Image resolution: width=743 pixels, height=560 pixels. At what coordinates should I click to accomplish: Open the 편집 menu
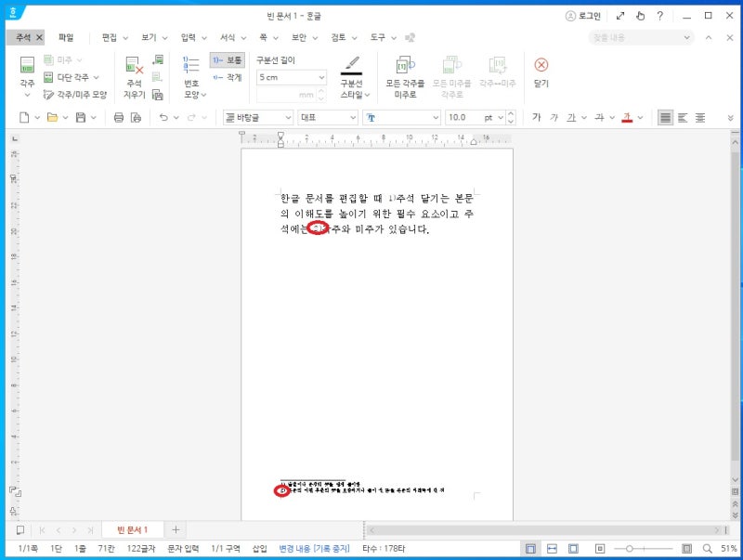click(x=110, y=37)
